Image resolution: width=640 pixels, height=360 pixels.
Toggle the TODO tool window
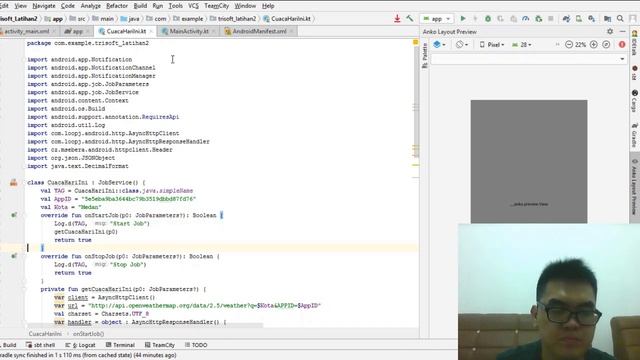(196, 345)
